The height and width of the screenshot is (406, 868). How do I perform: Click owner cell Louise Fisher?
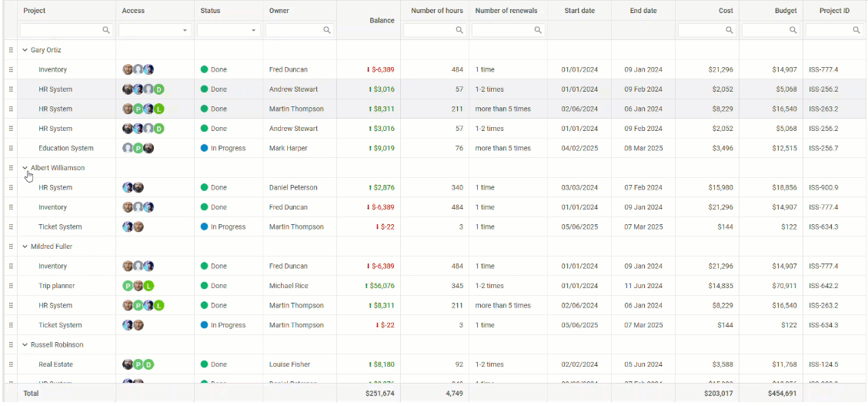pos(289,364)
